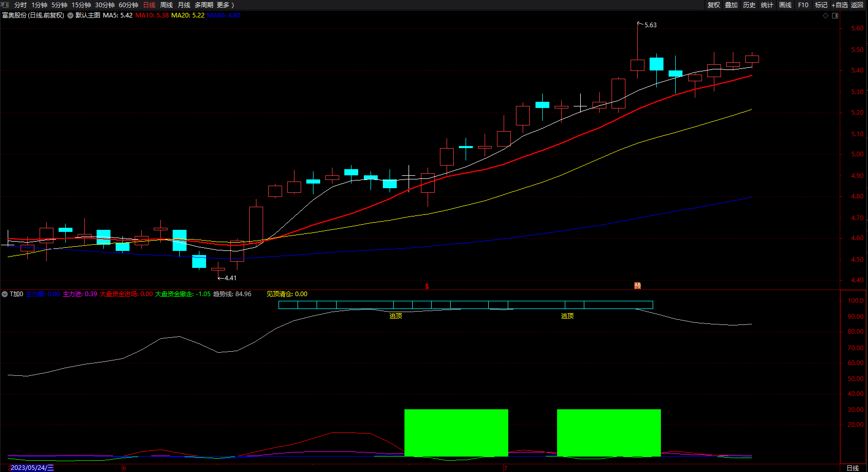
Task: Expand the T加0 sub-indicator dropdown arrow
Action: (x=5, y=294)
